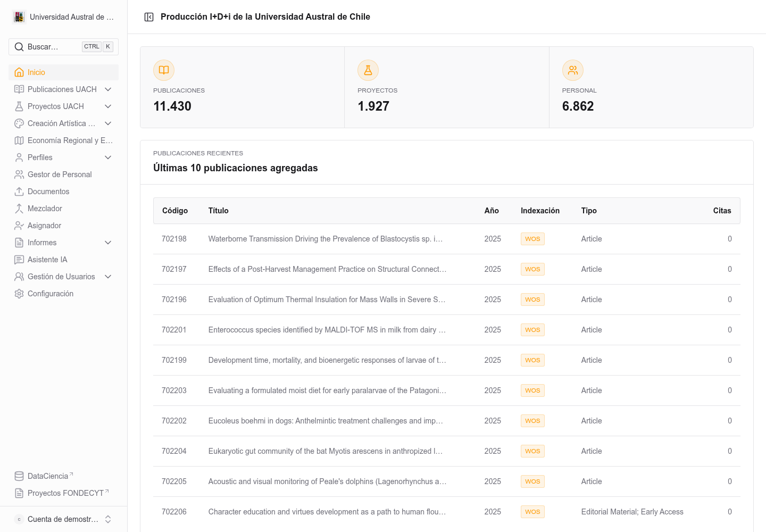
Task: Click the search magnifier icon
Action: pyautogui.click(x=19, y=47)
